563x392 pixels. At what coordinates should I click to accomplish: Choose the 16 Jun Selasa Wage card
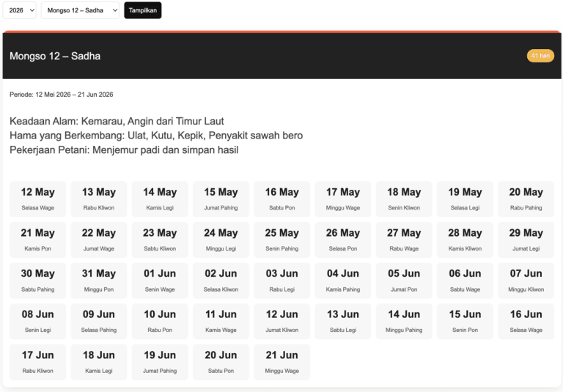tap(526, 321)
